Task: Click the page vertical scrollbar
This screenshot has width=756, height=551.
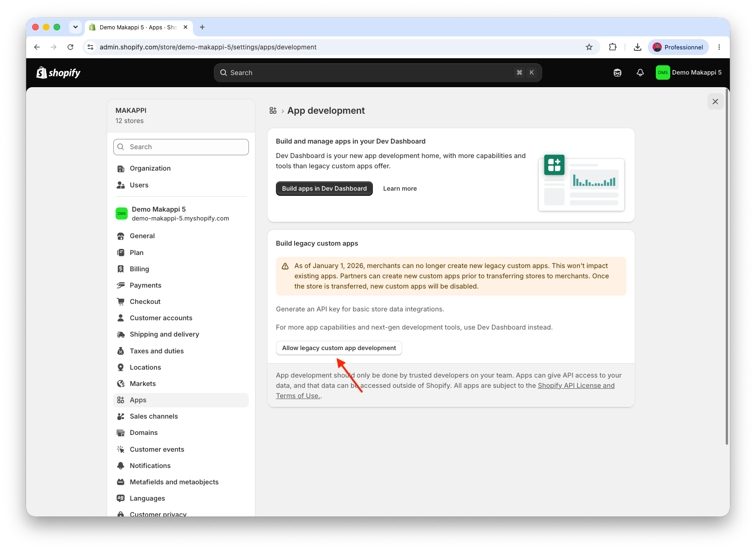Action: (727, 268)
